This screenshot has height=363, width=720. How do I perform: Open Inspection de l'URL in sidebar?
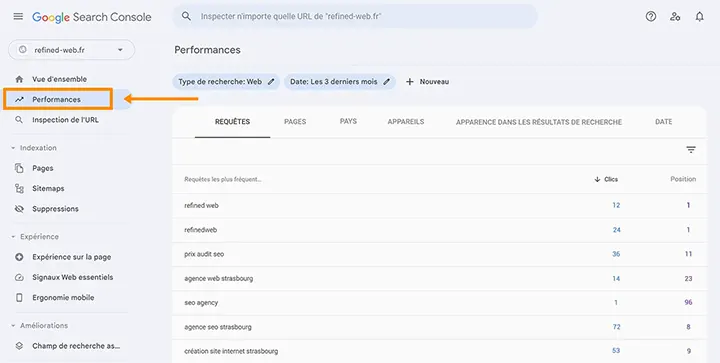[65, 120]
